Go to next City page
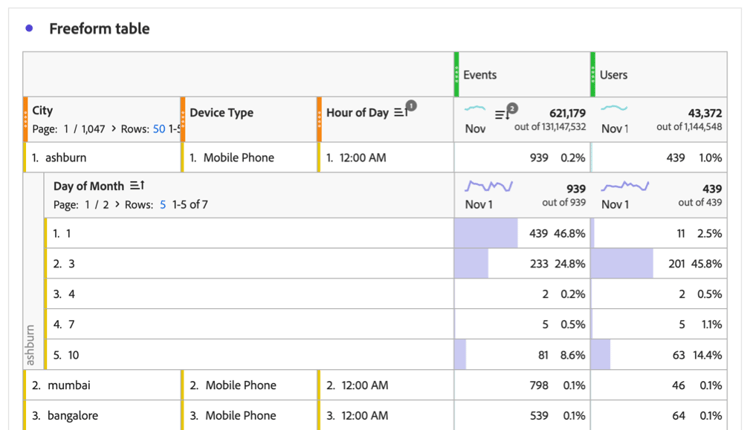 click(115, 130)
